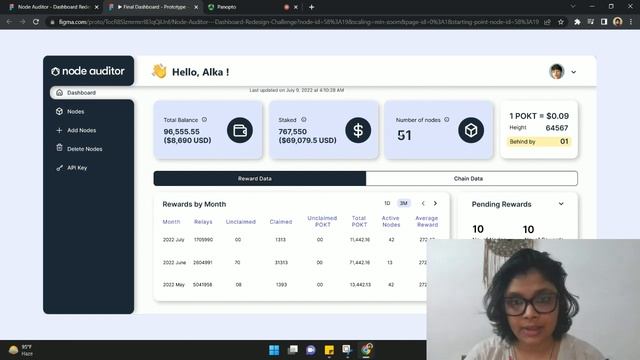Click the wallet icon on Total Balance card
This screenshot has height=360, width=640.
point(240,130)
